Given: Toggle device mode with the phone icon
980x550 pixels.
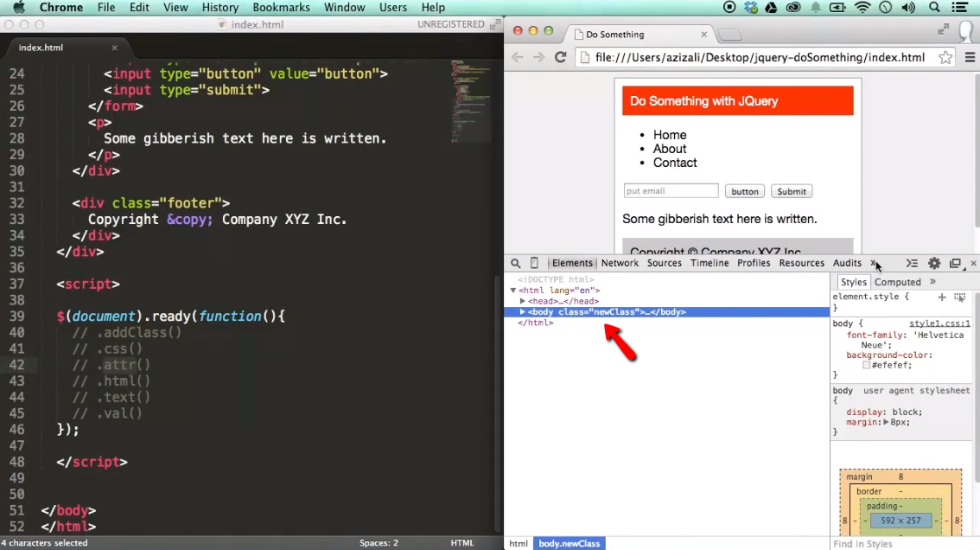Looking at the screenshot, I should point(534,264).
